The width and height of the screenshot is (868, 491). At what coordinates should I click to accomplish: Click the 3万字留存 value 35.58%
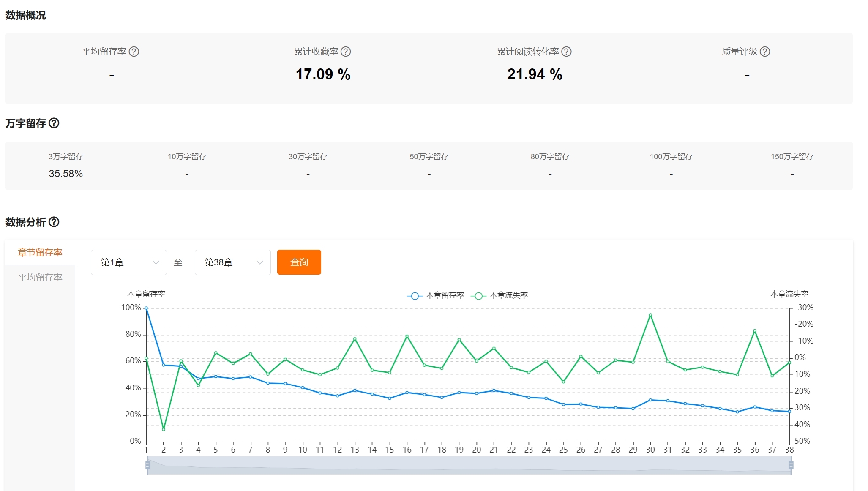pos(66,173)
